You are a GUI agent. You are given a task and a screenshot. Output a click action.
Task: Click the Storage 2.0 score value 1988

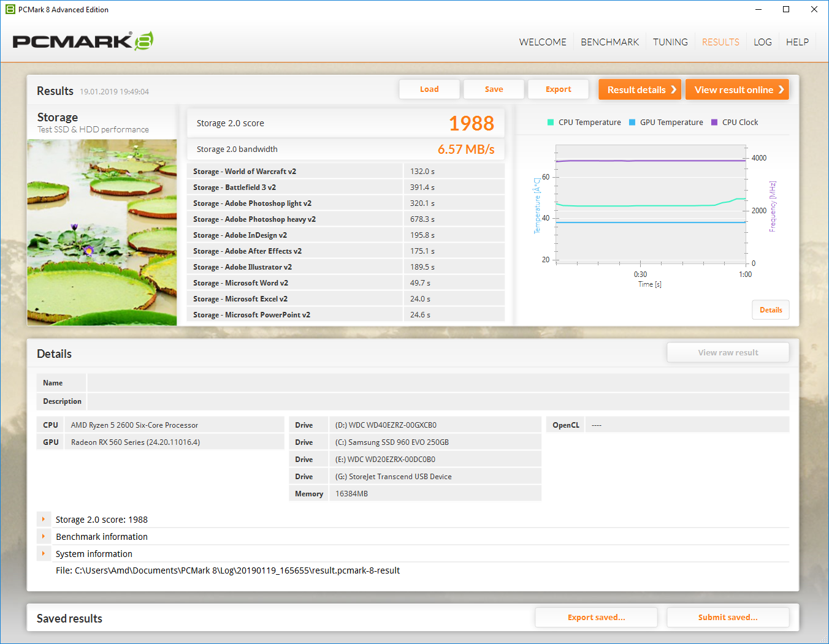[471, 123]
